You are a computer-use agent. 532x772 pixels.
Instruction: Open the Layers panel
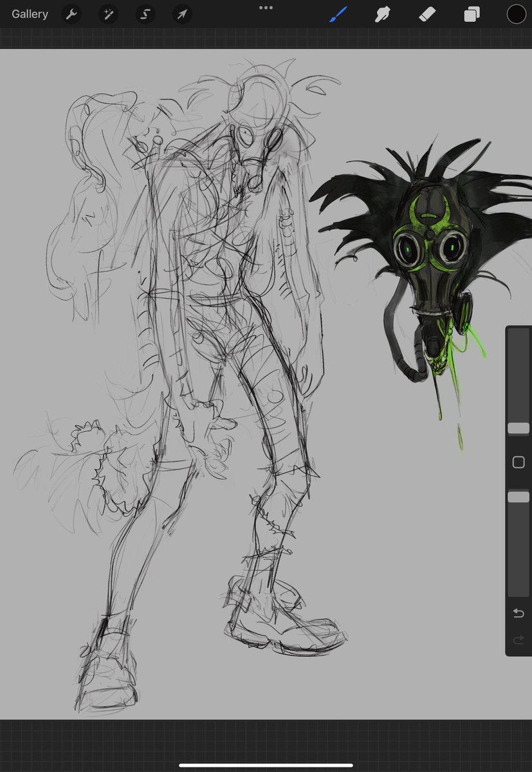click(x=472, y=14)
